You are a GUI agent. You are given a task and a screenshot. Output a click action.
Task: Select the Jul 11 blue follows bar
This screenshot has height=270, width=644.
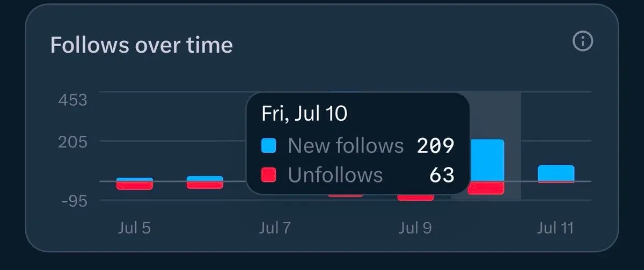[x=556, y=173]
